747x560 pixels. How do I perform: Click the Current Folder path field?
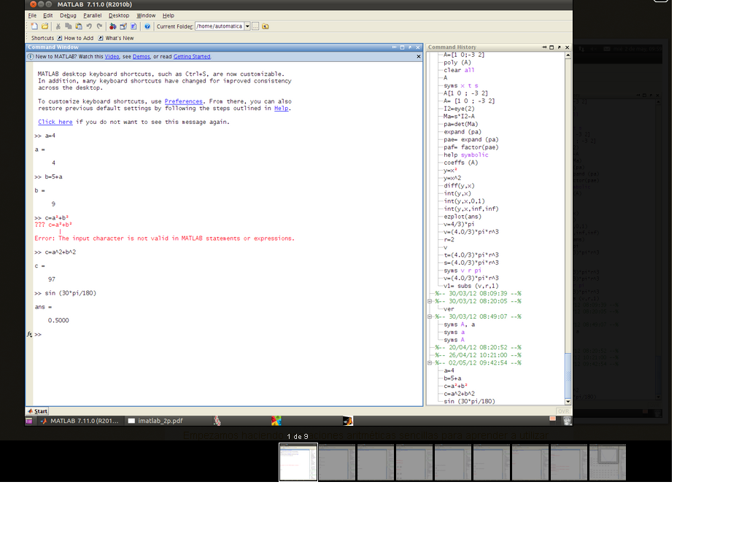[220, 26]
